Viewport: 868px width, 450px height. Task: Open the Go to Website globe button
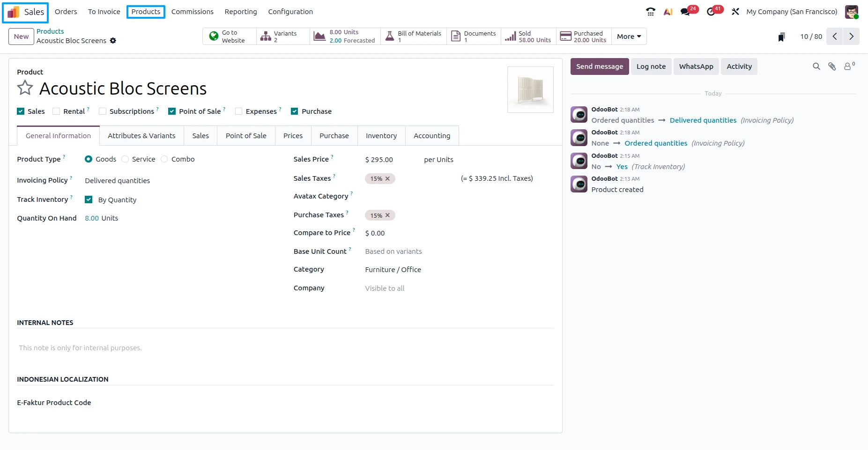pos(230,37)
